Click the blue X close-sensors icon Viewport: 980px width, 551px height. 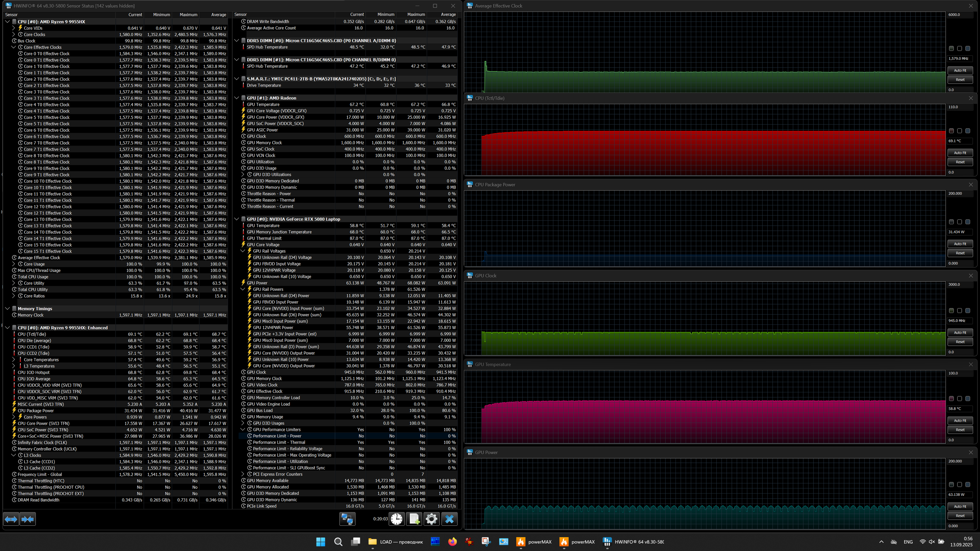[x=449, y=519]
